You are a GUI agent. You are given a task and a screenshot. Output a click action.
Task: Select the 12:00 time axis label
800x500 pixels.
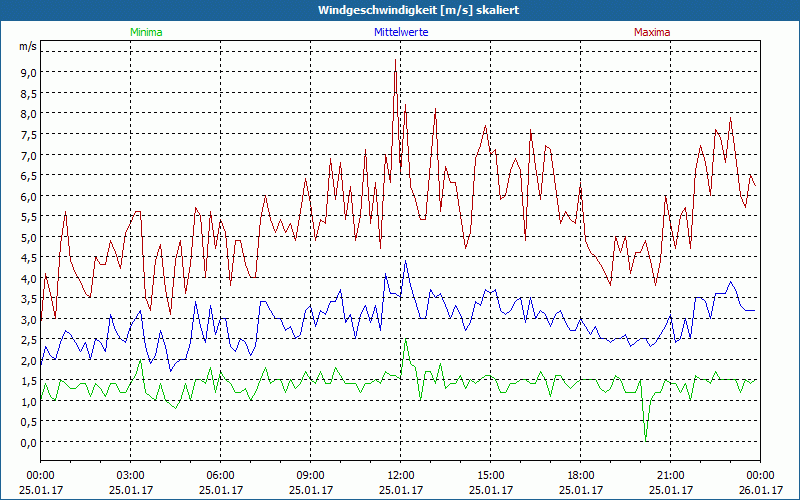point(401,475)
